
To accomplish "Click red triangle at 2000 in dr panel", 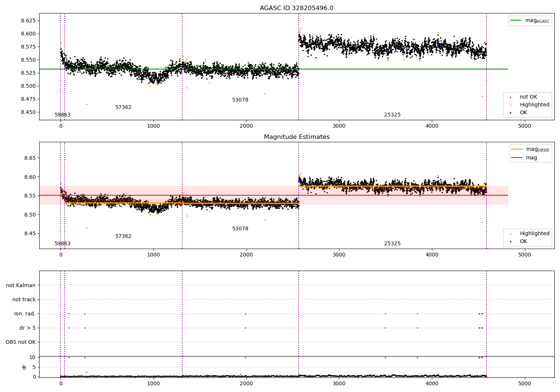I will (245, 358).
